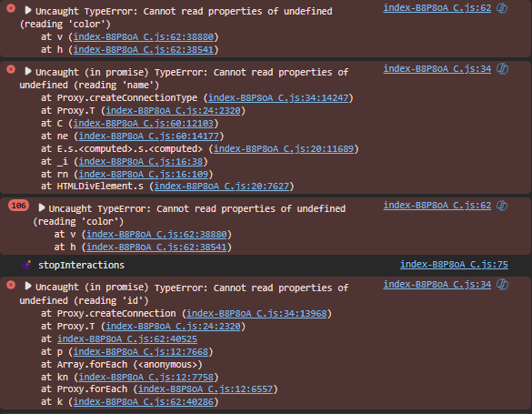Open the Proxy.createConnection link at 34:13968
The image size is (532, 414).
coord(256,314)
